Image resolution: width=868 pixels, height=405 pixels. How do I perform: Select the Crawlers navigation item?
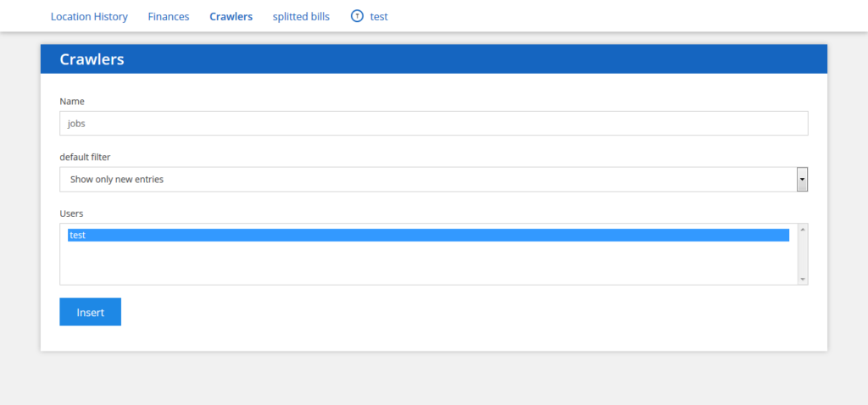point(231,16)
